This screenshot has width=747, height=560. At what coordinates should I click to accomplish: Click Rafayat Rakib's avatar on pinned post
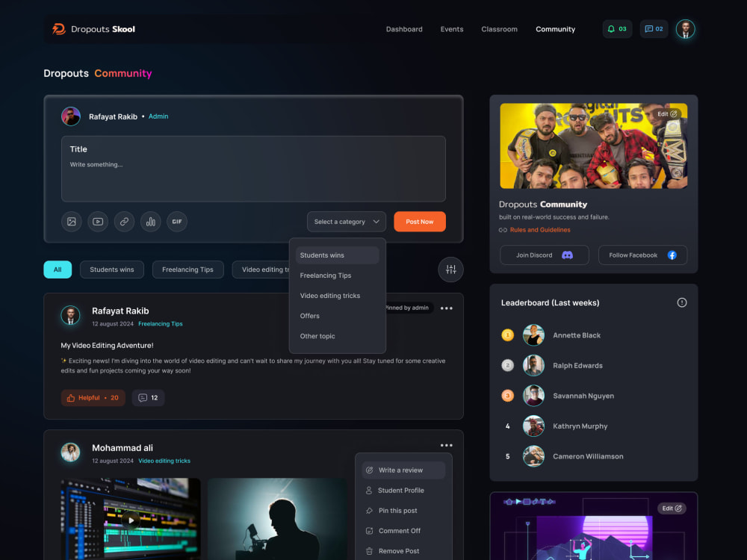click(70, 315)
